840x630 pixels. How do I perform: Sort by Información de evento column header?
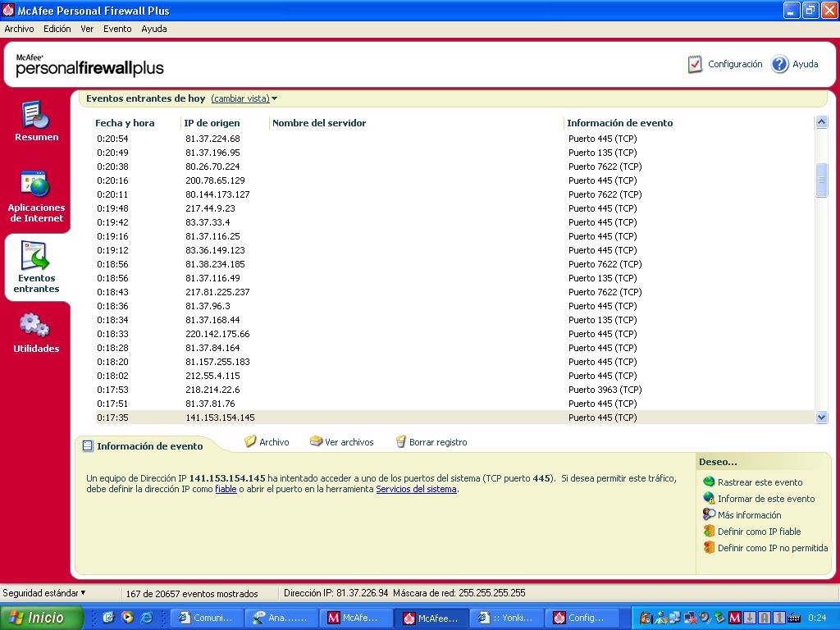pyautogui.click(x=620, y=123)
